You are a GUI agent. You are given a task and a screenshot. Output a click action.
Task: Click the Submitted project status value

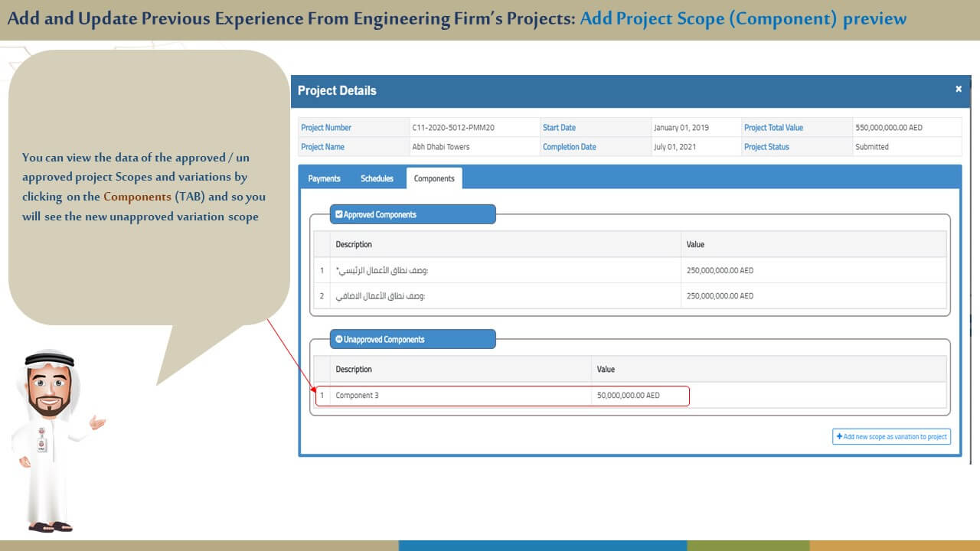pyautogui.click(x=871, y=147)
